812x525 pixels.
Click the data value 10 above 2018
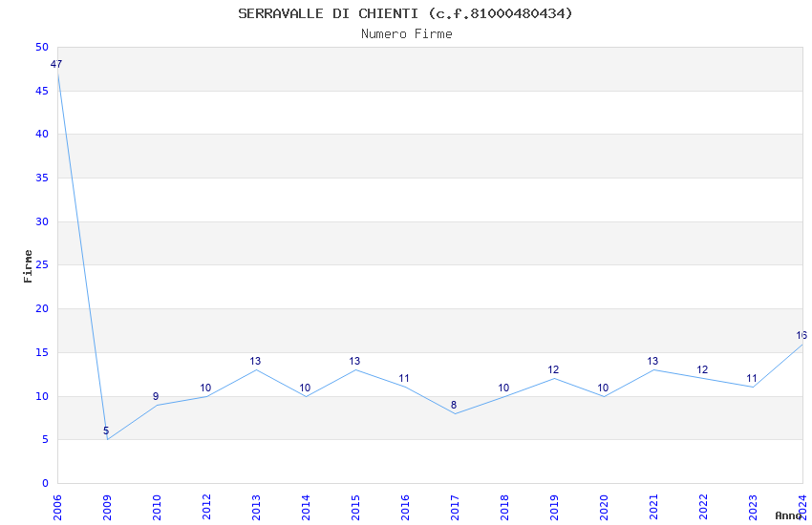(503, 388)
